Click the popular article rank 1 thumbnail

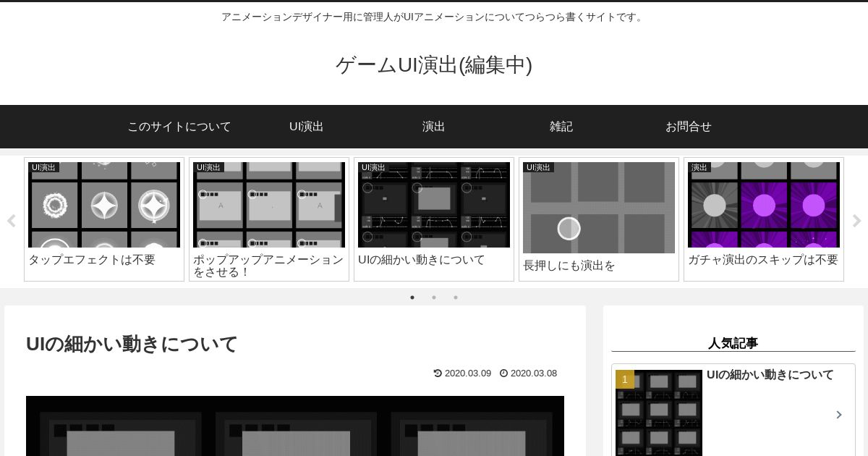click(659, 413)
